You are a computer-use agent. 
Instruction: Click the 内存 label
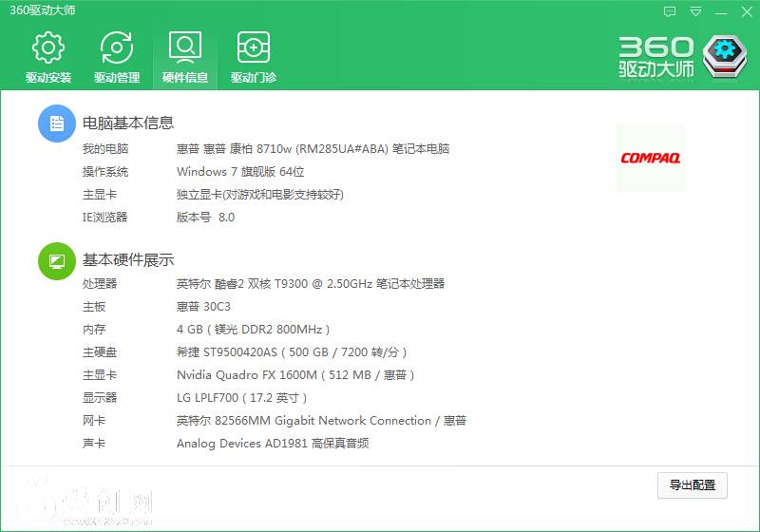93,330
